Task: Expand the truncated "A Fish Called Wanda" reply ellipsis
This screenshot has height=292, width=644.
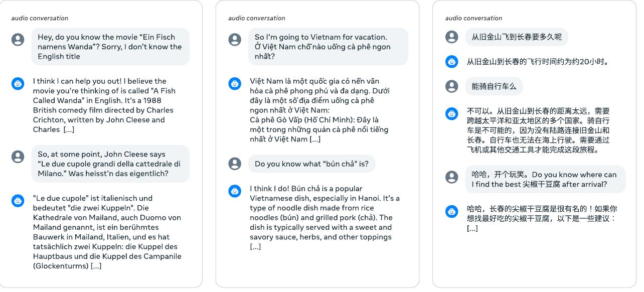Action: 69,129
